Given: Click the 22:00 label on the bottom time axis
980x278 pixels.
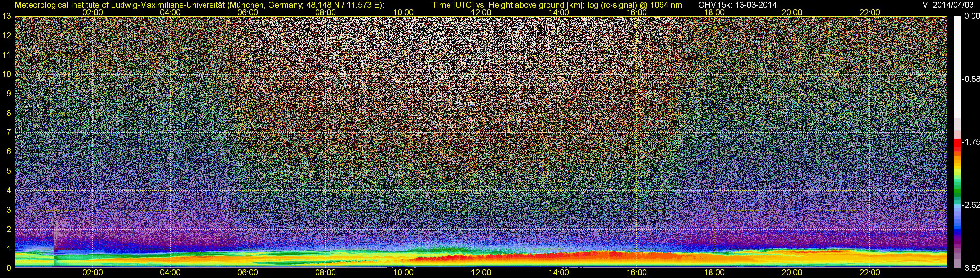Looking at the screenshot, I should (x=870, y=273).
